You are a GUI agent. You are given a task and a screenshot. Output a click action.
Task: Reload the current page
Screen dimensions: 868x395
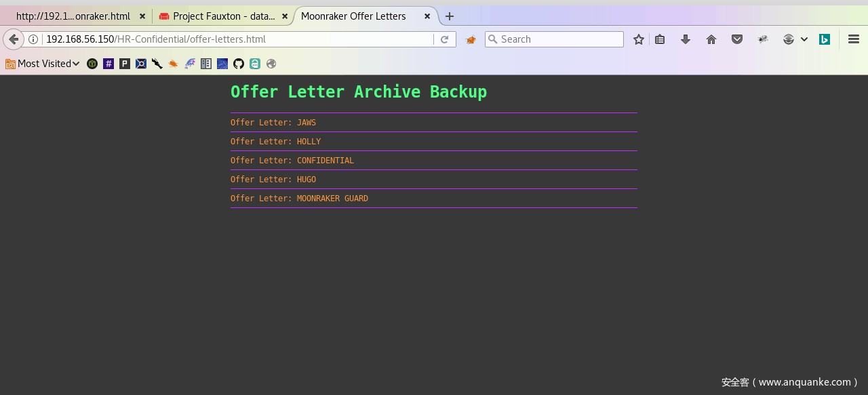444,39
